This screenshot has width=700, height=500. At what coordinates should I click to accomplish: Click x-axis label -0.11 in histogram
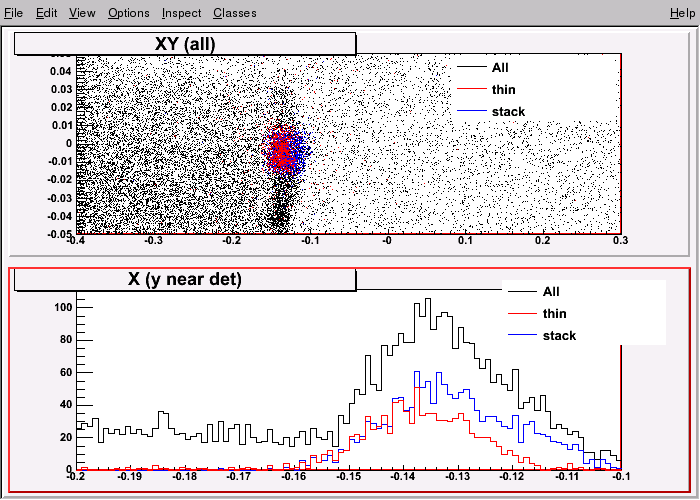tap(567, 477)
